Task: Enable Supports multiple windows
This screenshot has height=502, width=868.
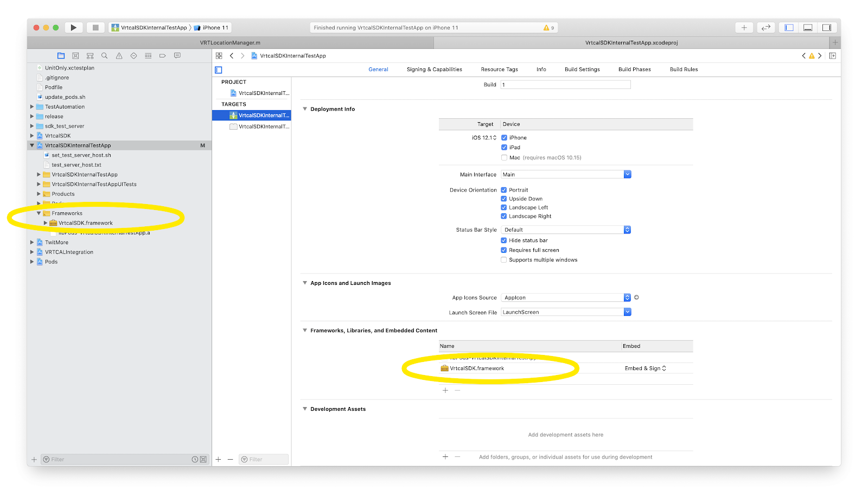Action: pyautogui.click(x=503, y=260)
